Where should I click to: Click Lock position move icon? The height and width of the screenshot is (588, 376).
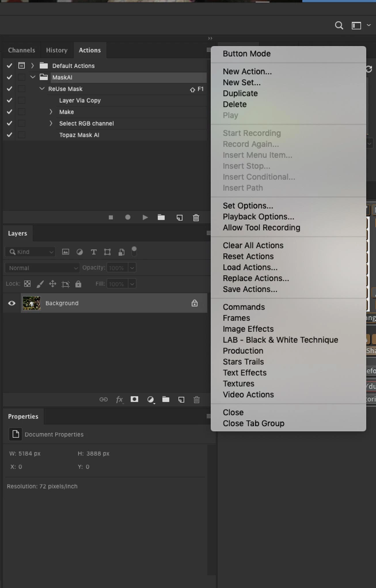[53, 284]
